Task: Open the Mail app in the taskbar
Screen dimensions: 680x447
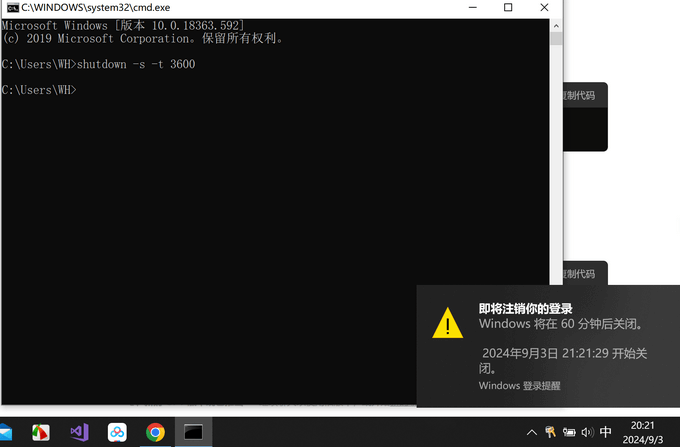Action: pos(5,432)
